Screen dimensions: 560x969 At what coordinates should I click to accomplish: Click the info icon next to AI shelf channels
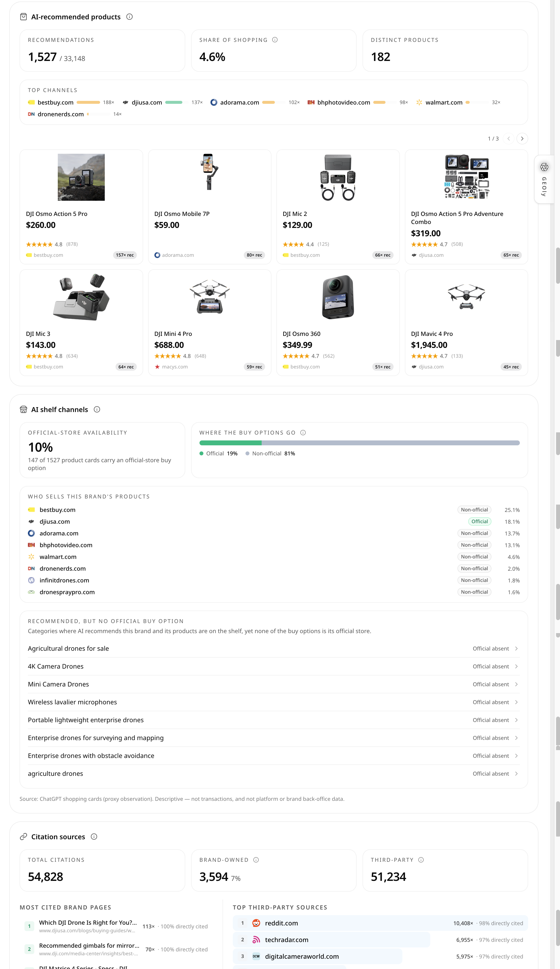tap(97, 409)
